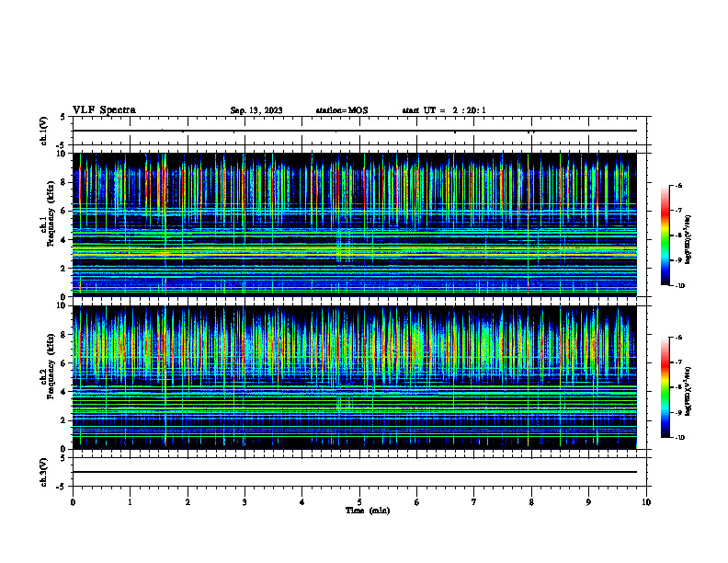Click the "station=MOS" header label
The height and width of the screenshot is (563, 728).
coord(342,110)
